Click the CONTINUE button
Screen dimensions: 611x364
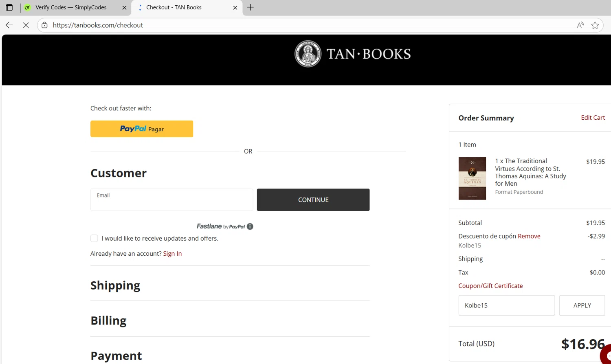pos(313,200)
